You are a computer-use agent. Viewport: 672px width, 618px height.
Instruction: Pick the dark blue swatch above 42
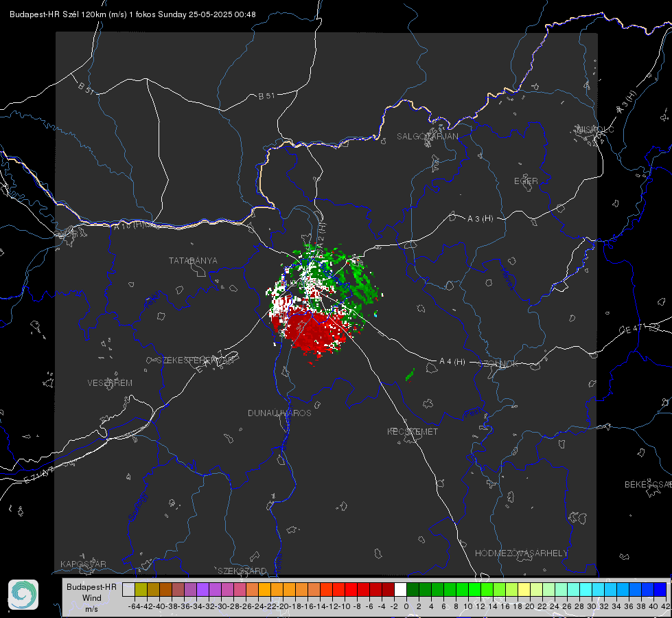pos(660,590)
